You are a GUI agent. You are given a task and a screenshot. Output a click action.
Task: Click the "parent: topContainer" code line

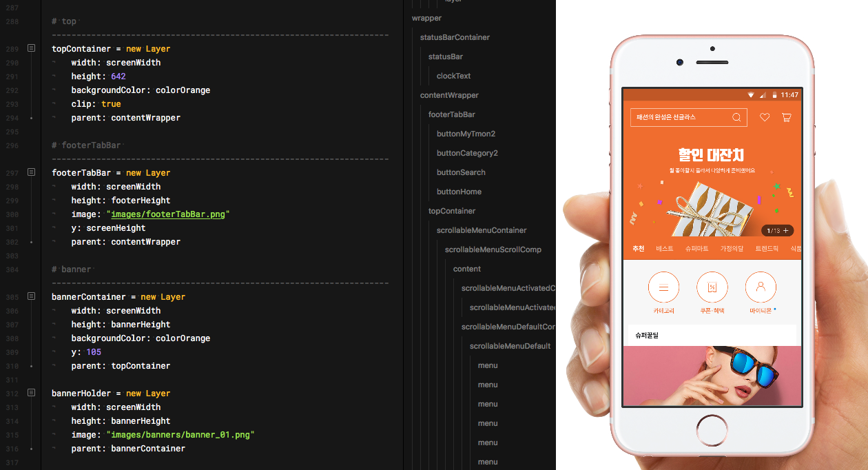click(x=121, y=366)
